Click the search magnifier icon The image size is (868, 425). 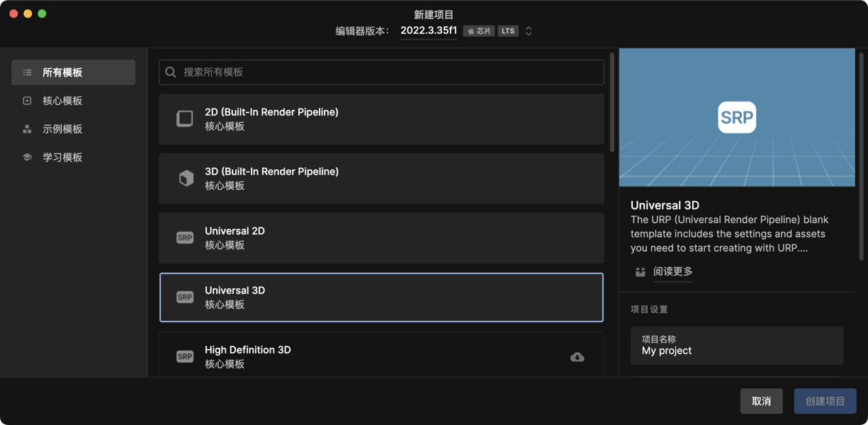[x=171, y=72]
